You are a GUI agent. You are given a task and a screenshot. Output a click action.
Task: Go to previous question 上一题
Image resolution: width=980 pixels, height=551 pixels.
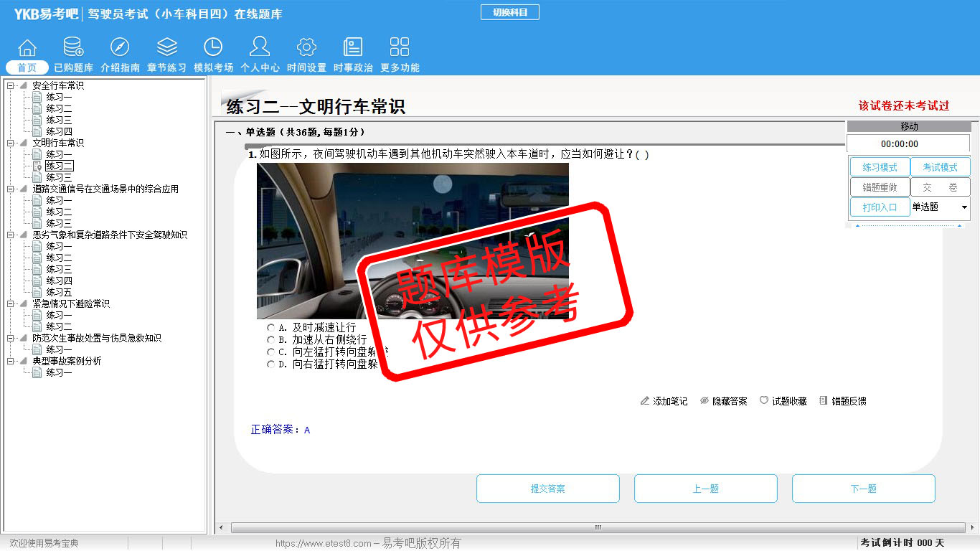point(706,489)
